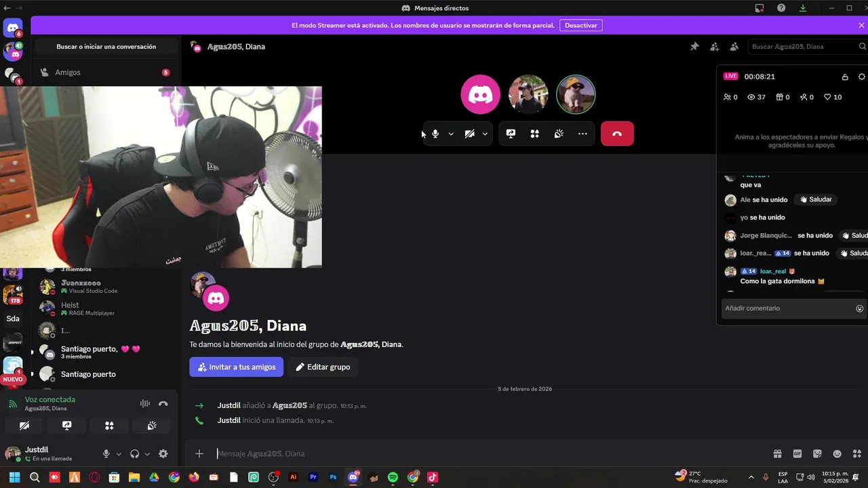This screenshot has height=488, width=868.
Task: Click the Mensaje message input field
Action: click(x=488, y=453)
